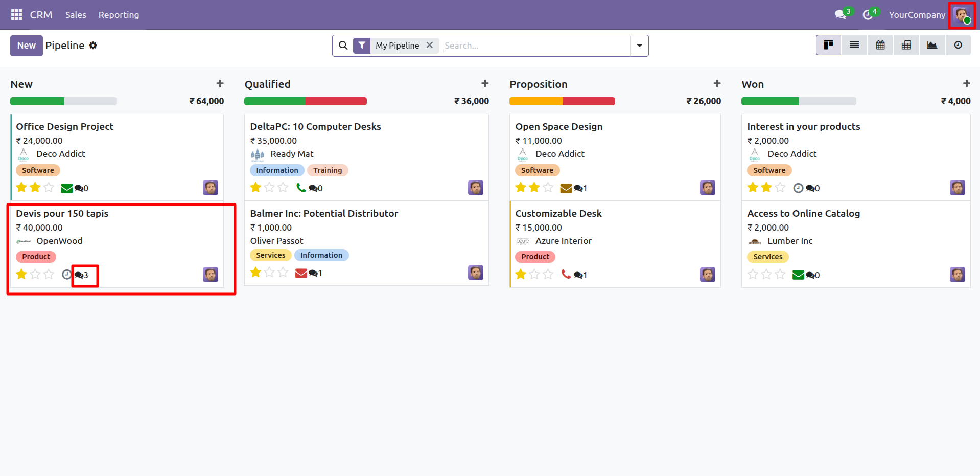Screen dimensions: 980x476
Task: Switch to the list view
Action: point(854,46)
